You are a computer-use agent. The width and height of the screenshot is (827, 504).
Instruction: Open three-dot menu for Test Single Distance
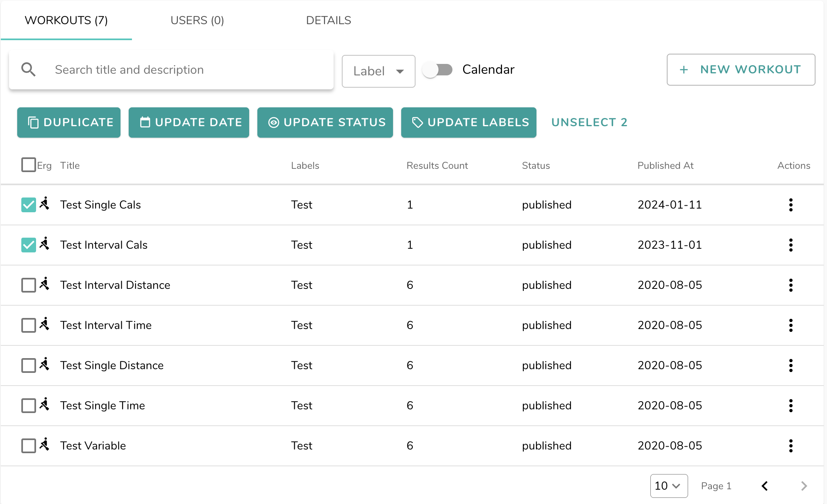[791, 365]
